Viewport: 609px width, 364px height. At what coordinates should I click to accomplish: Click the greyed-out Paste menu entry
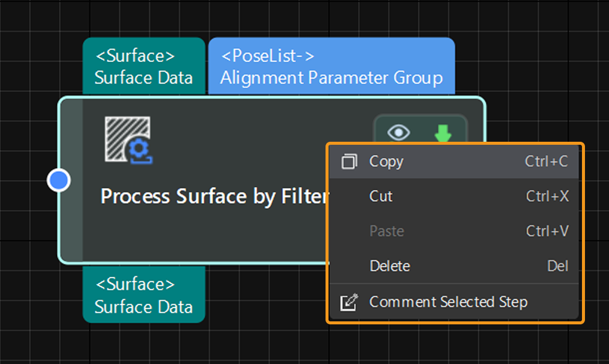point(387,231)
